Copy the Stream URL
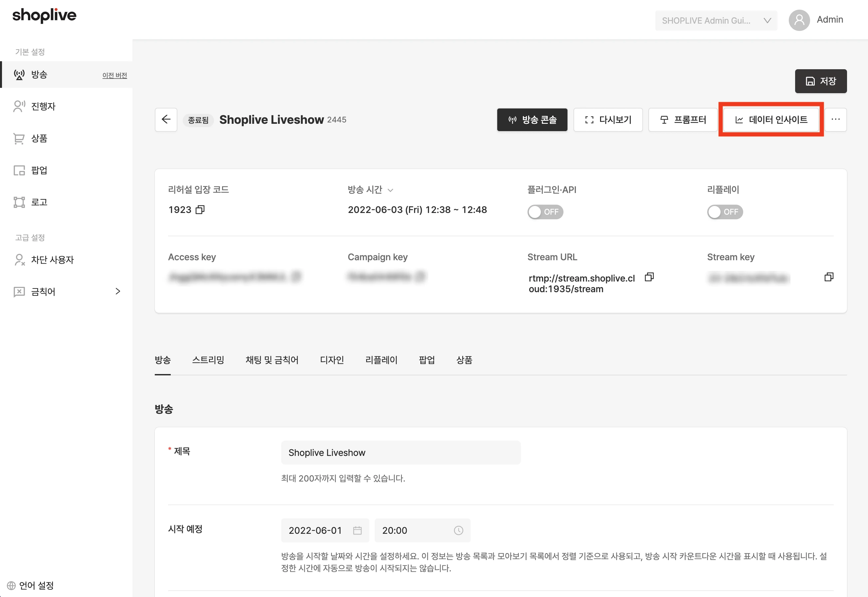The width and height of the screenshot is (868, 597). pyautogui.click(x=649, y=277)
